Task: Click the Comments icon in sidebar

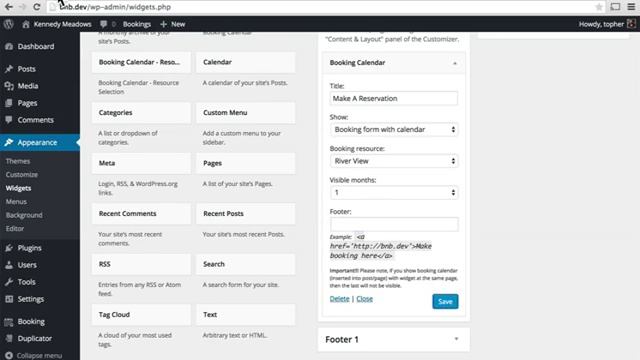Action: click(9, 120)
